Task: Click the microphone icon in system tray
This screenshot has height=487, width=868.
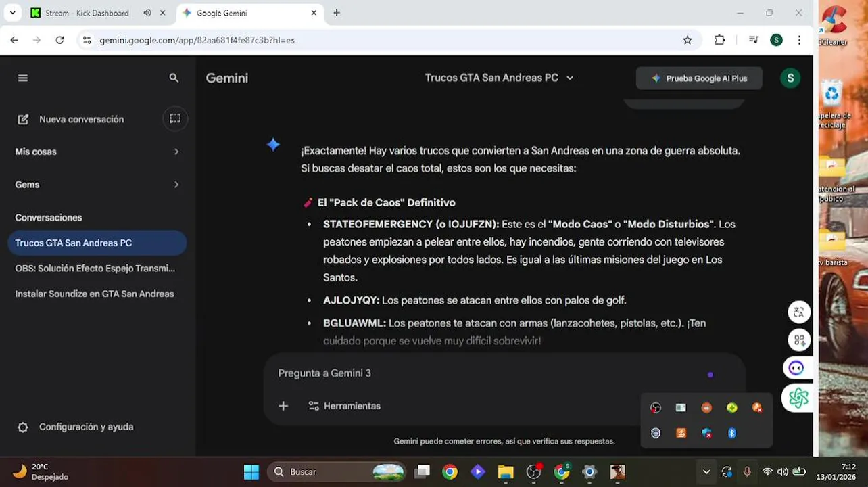Action: tap(747, 471)
